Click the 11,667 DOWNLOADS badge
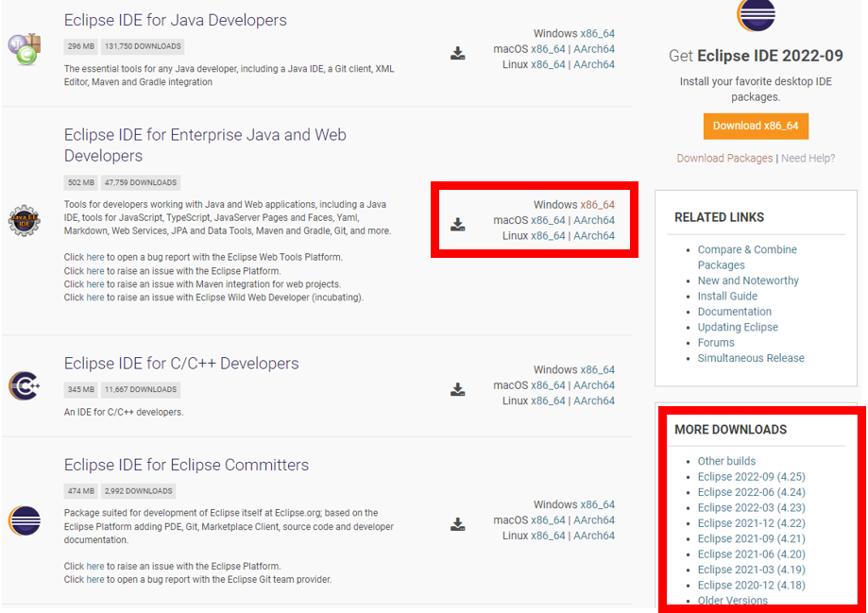The image size is (868, 613). pyautogui.click(x=141, y=390)
